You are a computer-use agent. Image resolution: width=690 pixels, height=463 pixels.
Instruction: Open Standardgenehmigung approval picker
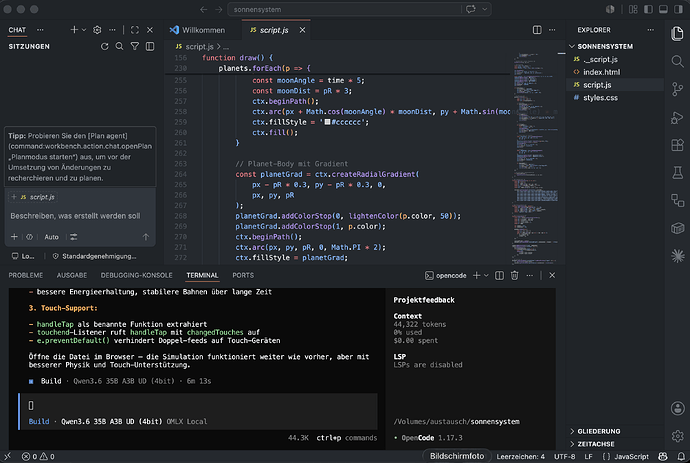click(95, 256)
